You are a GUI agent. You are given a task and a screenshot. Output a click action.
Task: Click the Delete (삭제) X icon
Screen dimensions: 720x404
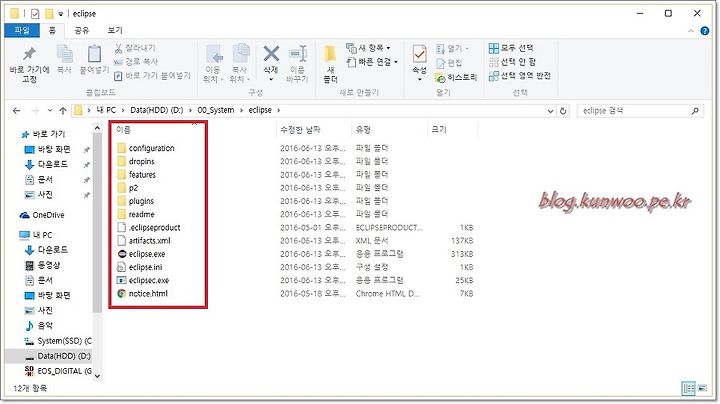271,54
